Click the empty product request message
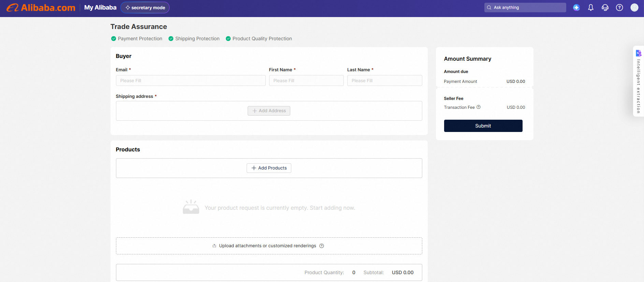This screenshot has width=644, height=282. point(280,208)
